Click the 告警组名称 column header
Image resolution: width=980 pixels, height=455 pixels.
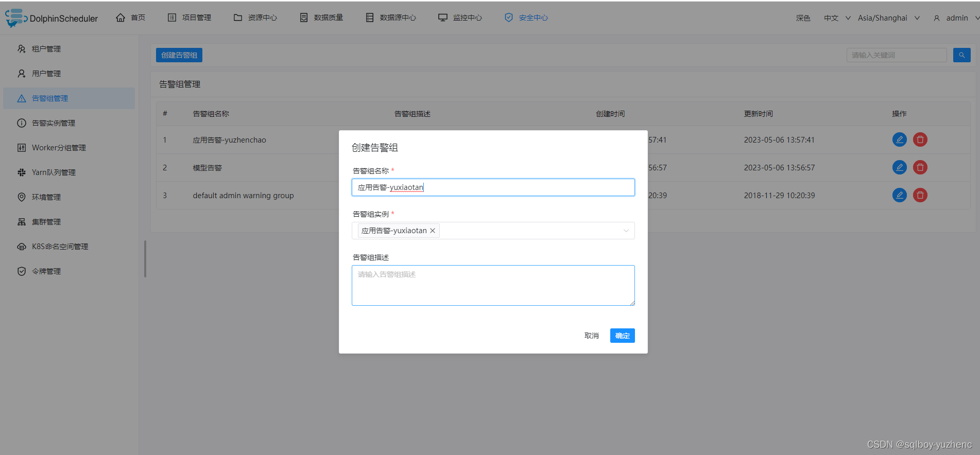point(211,114)
